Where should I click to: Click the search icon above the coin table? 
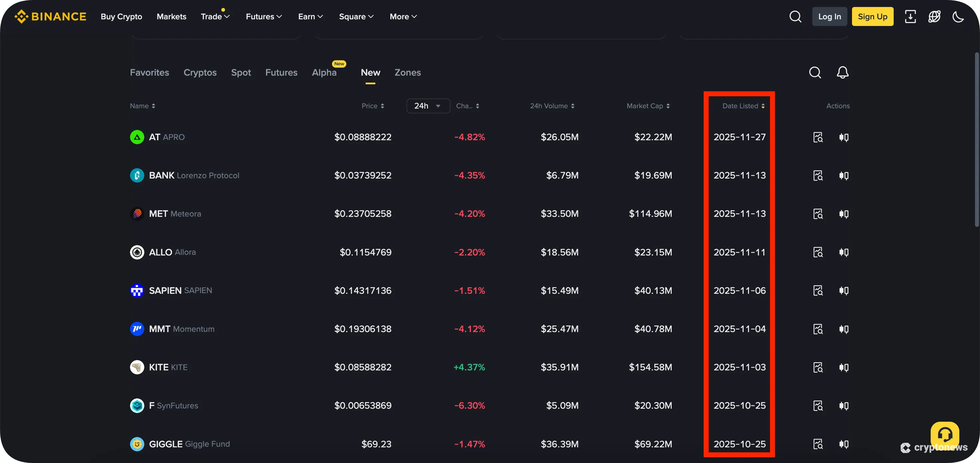tap(815, 72)
